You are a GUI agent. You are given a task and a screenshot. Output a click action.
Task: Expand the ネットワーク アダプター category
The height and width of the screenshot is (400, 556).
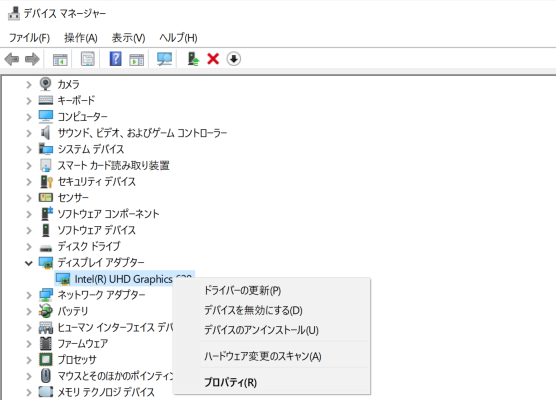click(x=29, y=295)
